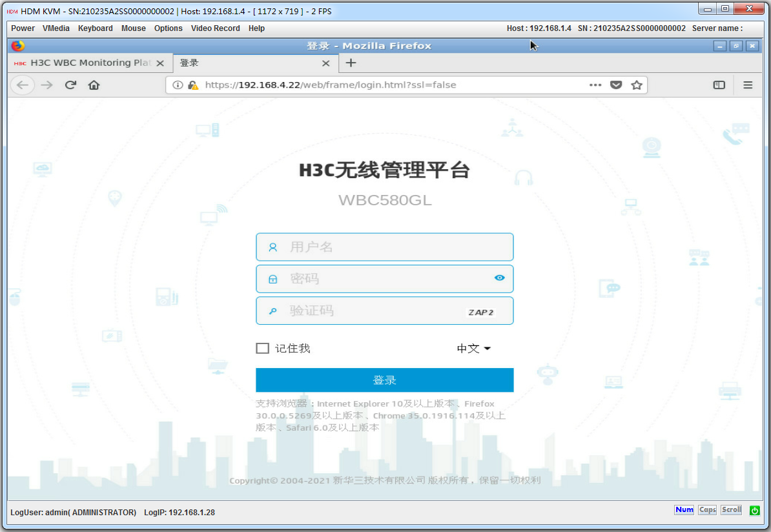View insecure connection lock warning
This screenshot has width=771, height=532.
(193, 85)
